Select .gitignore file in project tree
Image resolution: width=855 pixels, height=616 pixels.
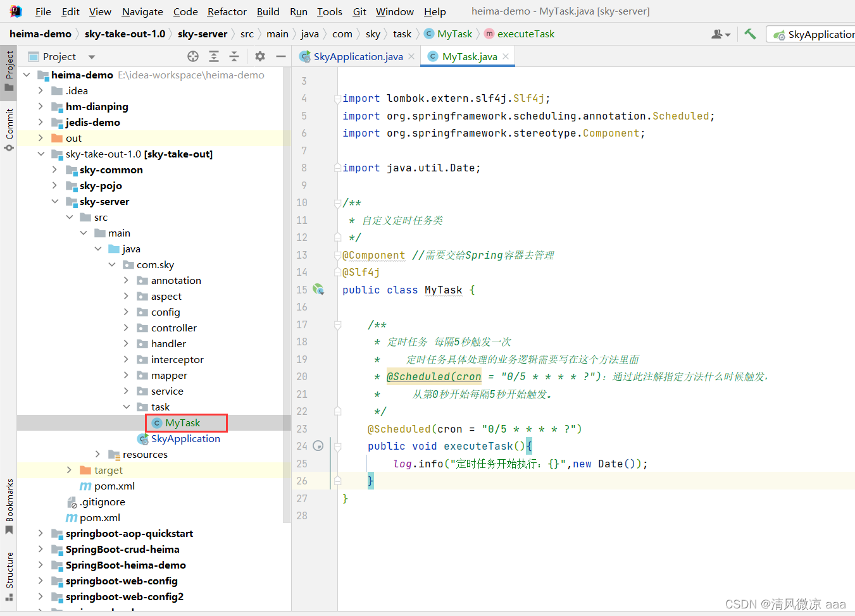(103, 502)
